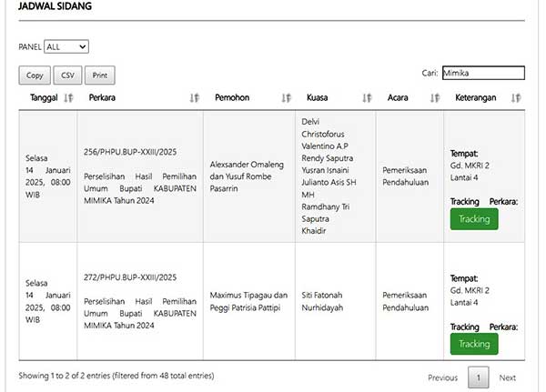
Task: Click the Print button
Action: tap(99, 75)
